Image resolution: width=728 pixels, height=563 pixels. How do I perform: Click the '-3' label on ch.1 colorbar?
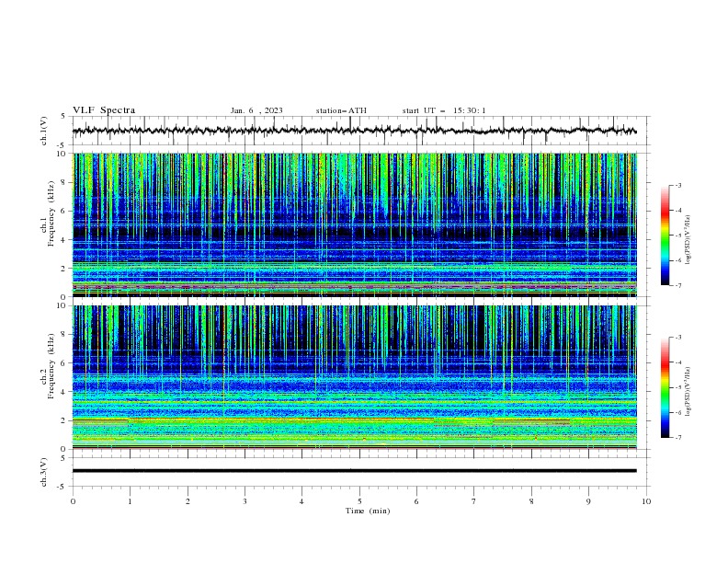pyautogui.click(x=677, y=185)
